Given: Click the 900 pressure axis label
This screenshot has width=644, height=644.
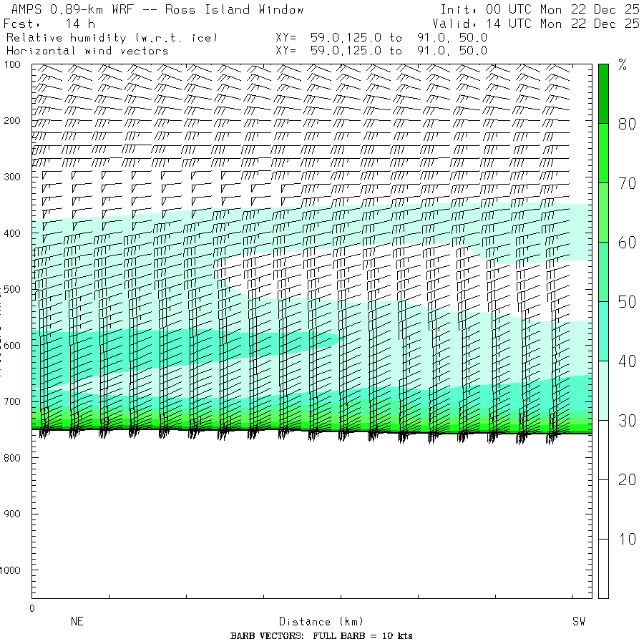Looking at the screenshot, I should tap(12, 514).
